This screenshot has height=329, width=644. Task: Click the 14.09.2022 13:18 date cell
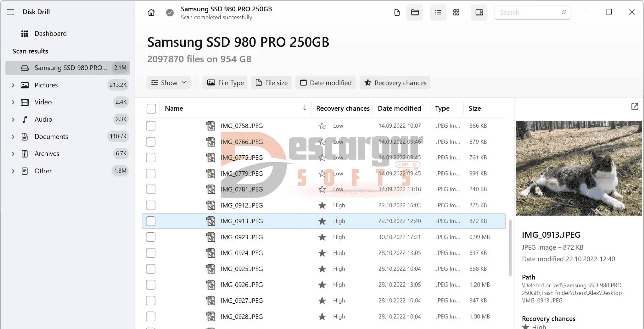[399, 189]
